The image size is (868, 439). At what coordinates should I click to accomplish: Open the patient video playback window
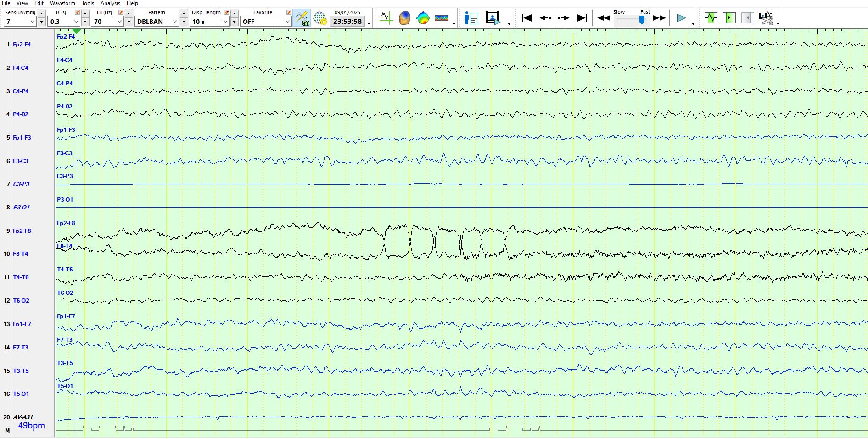[493, 18]
